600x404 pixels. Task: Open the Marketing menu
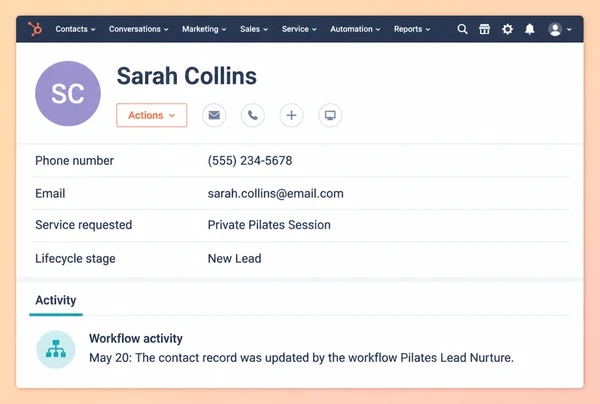pyautogui.click(x=204, y=29)
